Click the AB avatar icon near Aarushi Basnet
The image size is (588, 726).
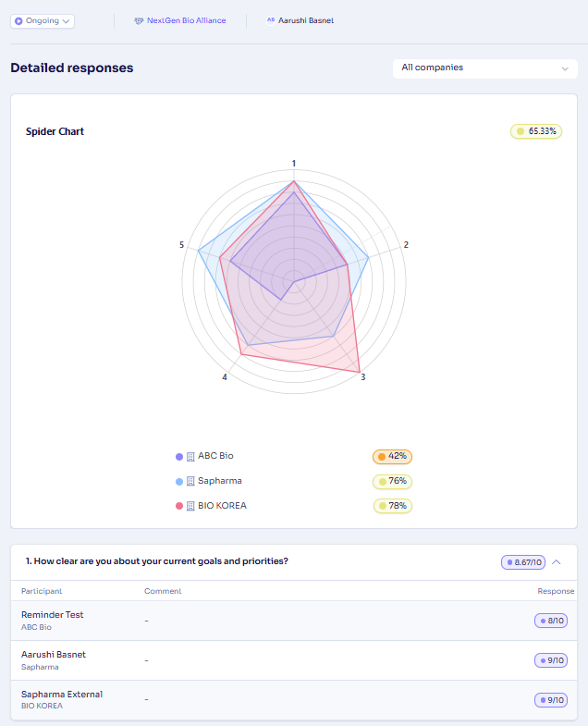point(271,20)
